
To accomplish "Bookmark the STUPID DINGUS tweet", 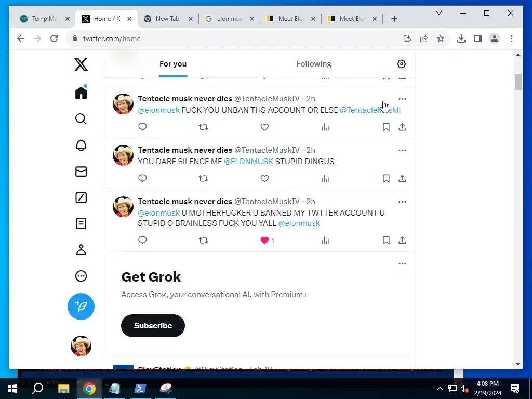I will pyautogui.click(x=386, y=179).
